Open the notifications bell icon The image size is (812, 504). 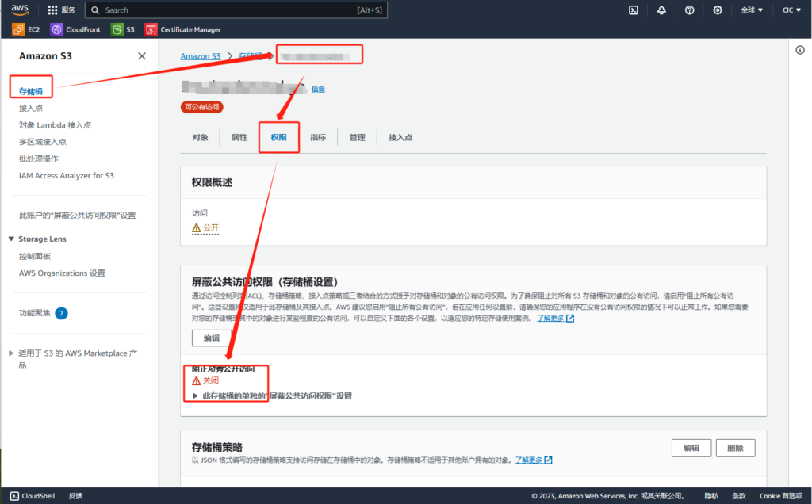pos(661,10)
